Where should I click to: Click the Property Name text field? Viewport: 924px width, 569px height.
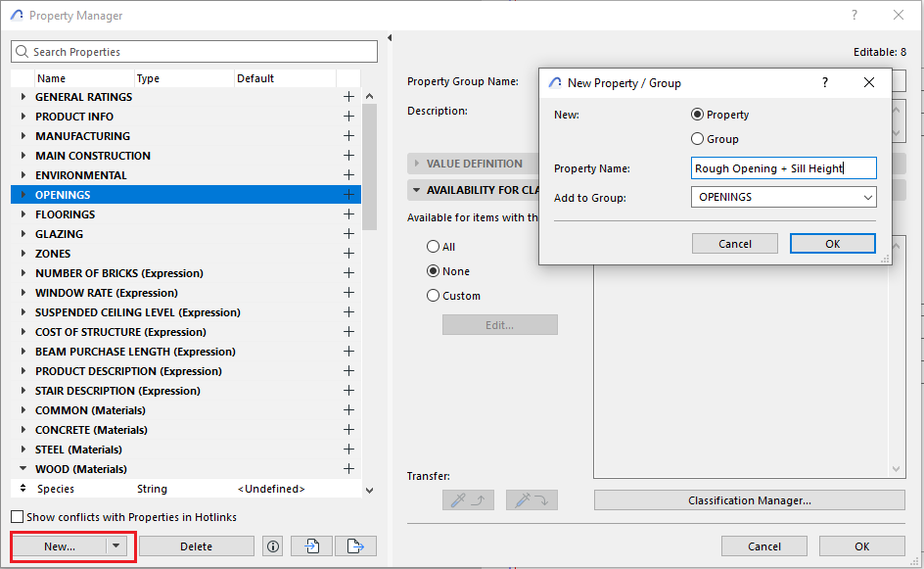coord(784,168)
